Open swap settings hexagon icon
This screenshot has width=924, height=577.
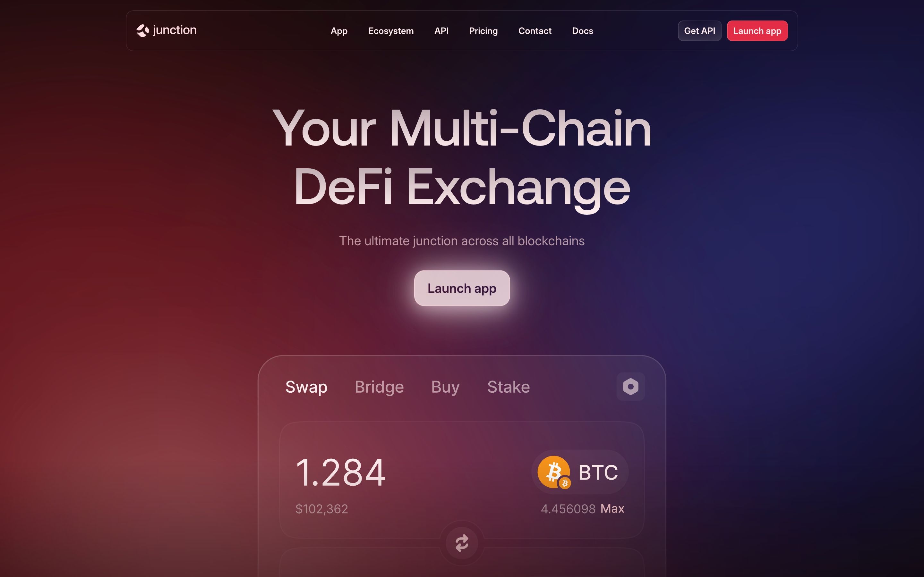click(630, 387)
